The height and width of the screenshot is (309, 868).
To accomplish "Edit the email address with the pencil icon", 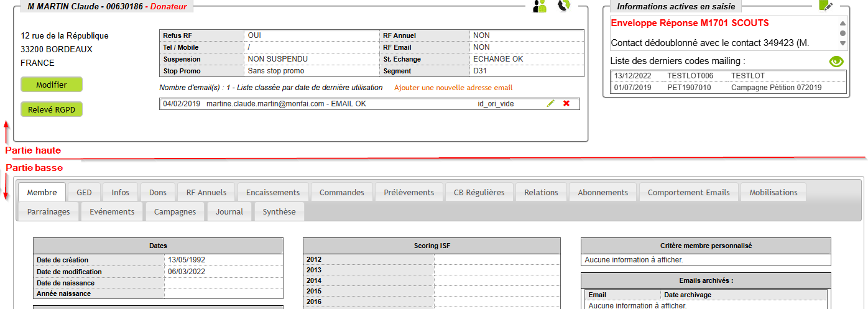I will pos(550,104).
